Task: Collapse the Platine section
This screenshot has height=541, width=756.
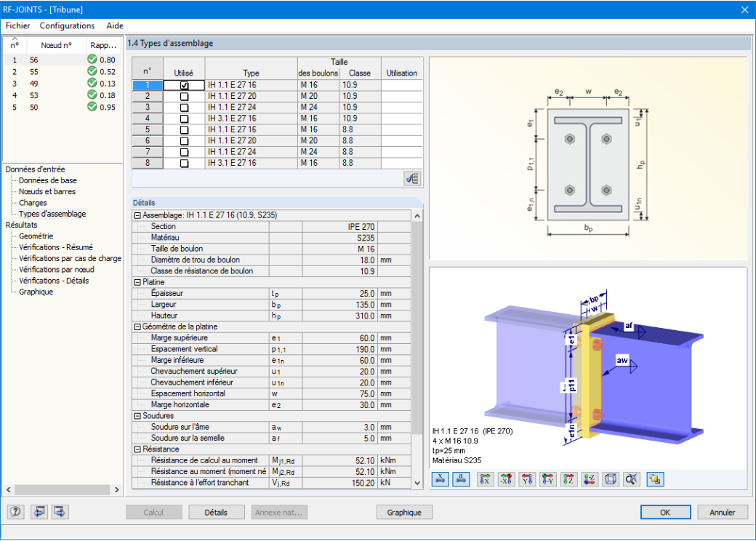Action: pyautogui.click(x=137, y=282)
